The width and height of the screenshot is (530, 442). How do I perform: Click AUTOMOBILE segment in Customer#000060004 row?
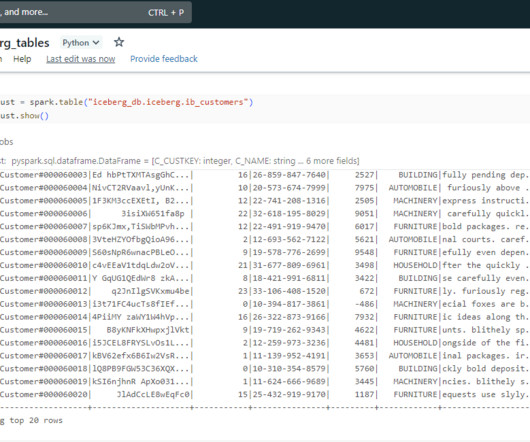pyautogui.click(x=413, y=188)
